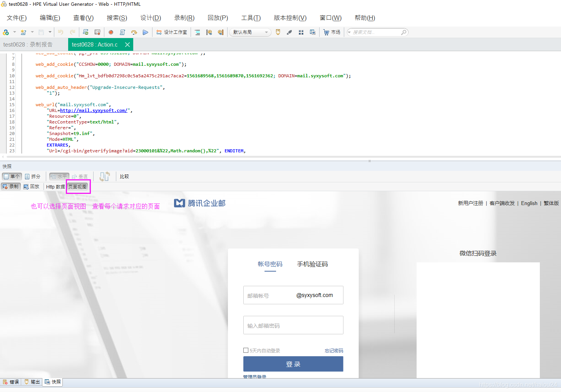This screenshot has height=392, width=561.
Task: Open the 帮助(H) menu
Action: click(365, 18)
